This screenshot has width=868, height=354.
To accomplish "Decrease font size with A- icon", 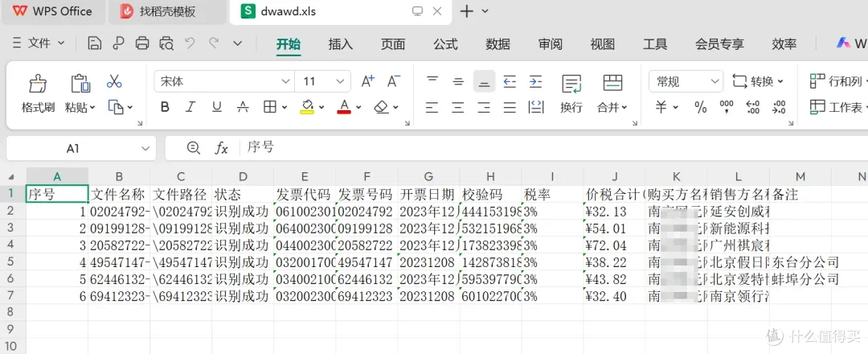I will tap(393, 81).
